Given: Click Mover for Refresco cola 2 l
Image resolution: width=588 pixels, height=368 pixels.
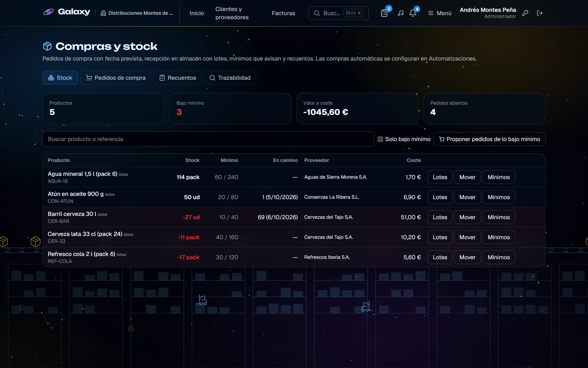Looking at the screenshot, I should click(467, 257).
